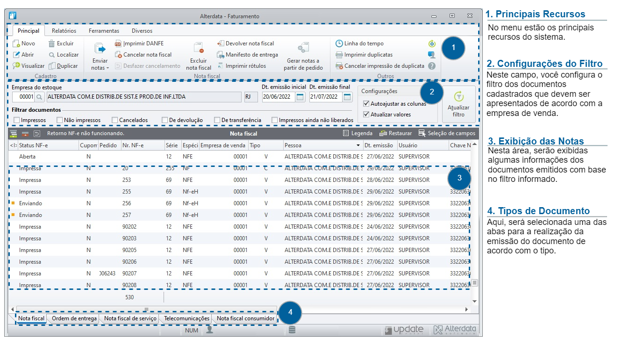The height and width of the screenshot is (346, 644).
Task: Open Linha do tempo
Action: (360, 43)
